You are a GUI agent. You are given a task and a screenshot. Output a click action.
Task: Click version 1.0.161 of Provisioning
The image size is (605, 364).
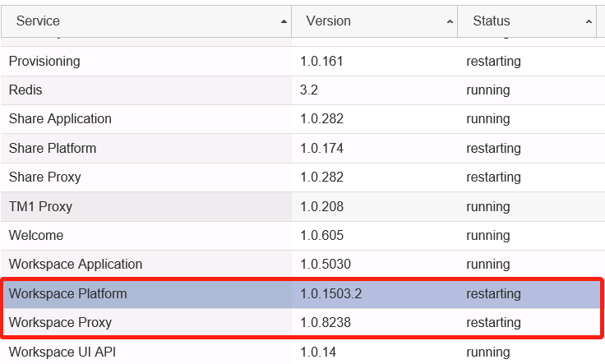(x=321, y=62)
